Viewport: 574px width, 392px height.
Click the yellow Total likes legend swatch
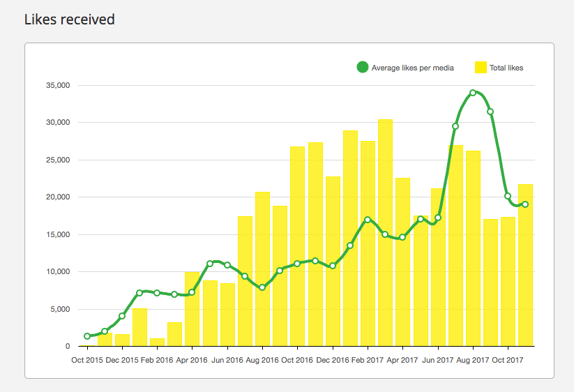[x=481, y=68]
